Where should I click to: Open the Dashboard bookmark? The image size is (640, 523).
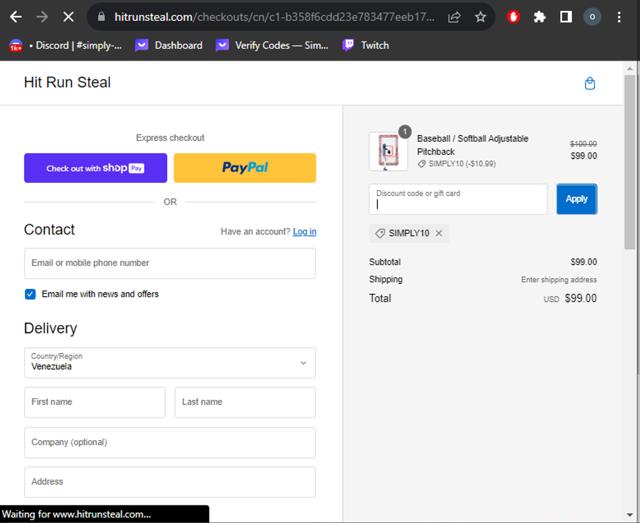click(169, 45)
